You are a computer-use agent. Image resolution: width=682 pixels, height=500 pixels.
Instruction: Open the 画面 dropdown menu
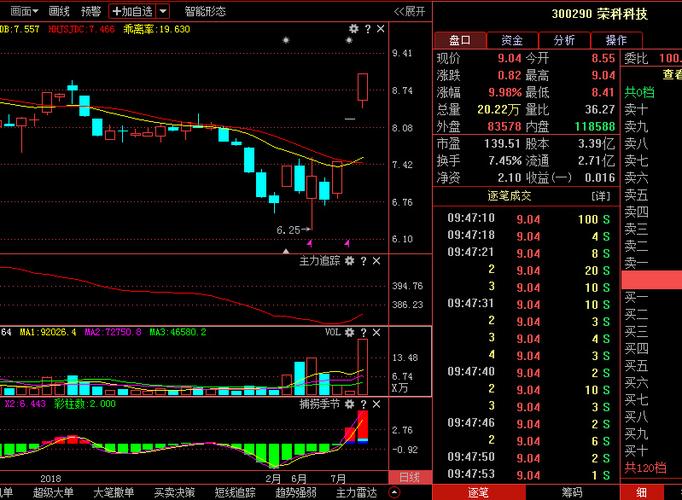[24, 11]
